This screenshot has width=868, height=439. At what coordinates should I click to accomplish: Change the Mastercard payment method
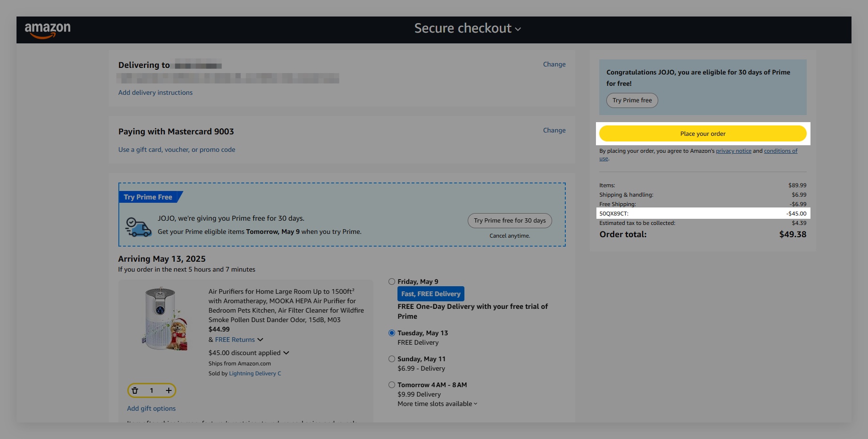(554, 130)
